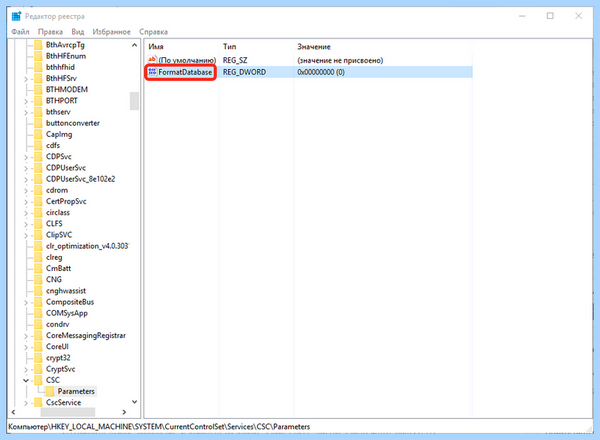
Task: Click tree horizontal scrollbar right arrow
Action: (124, 412)
